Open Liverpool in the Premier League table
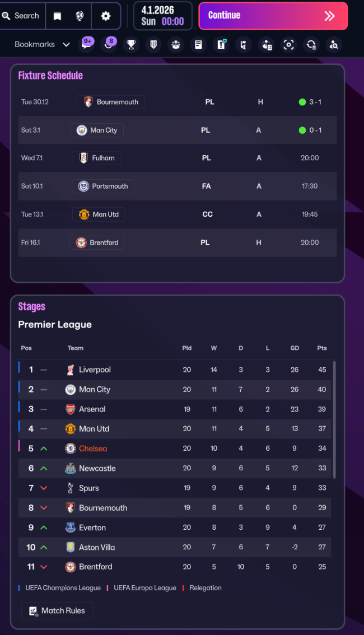364x635 pixels. tap(95, 370)
